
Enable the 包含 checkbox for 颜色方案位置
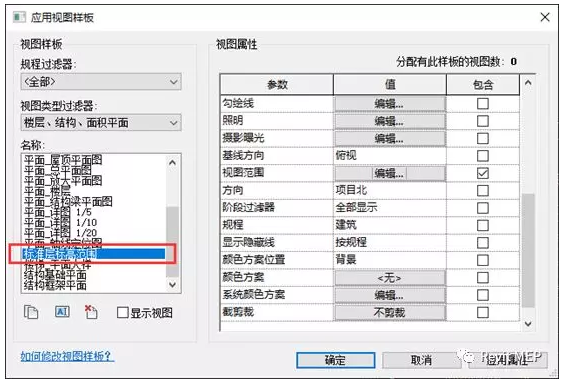click(482, 260)
